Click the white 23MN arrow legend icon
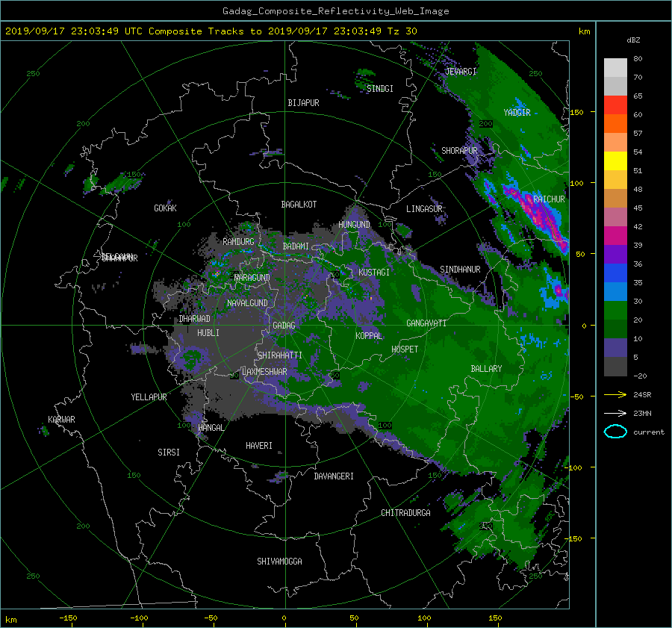The width and height of the screenshot is (672, 628). click(615, 413)
